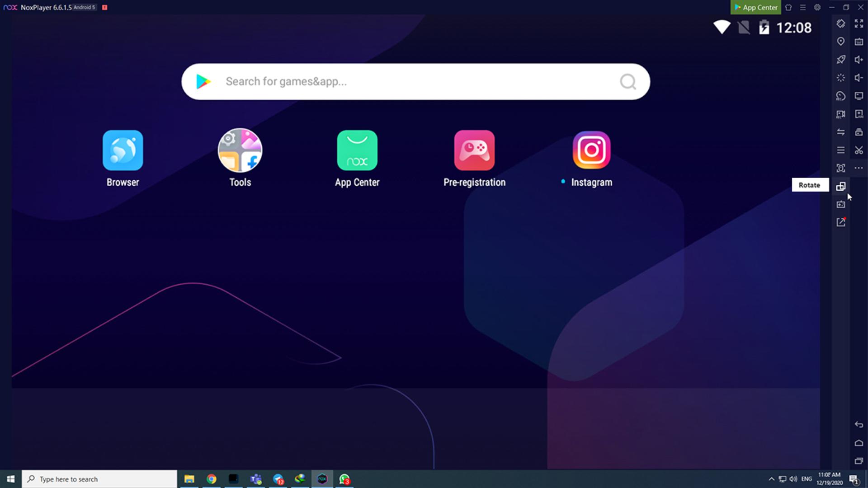Go to the Android home screen
The height and width of the screenshot is (488, 868).
click(x=859, y=443)
